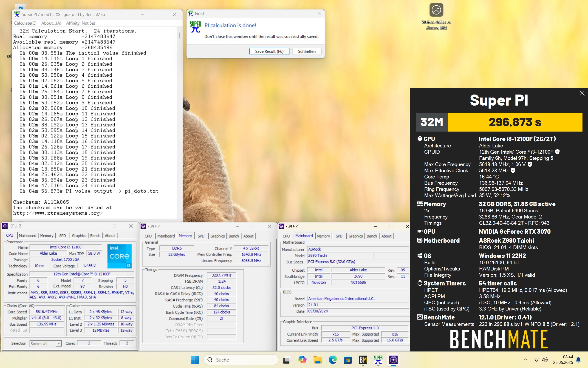This screenshot has height=368, width=588.
Task: Click the BIOS version 21.01 field
Action: tap(358, 305)
